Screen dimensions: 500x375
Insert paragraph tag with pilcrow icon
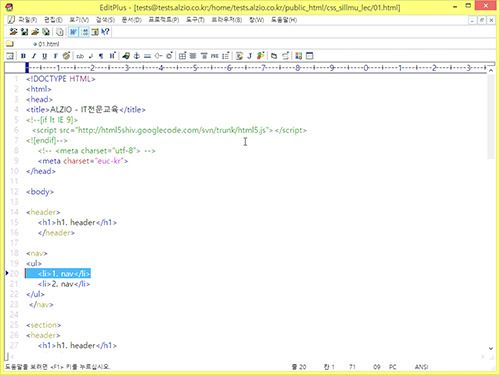[x=101, y=56]
